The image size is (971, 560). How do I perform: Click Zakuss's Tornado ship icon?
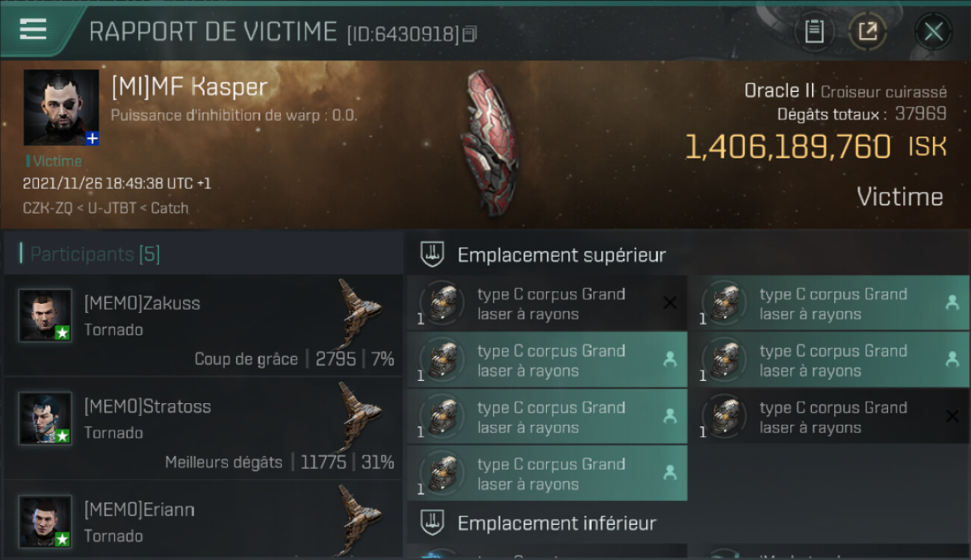[359, 304]
